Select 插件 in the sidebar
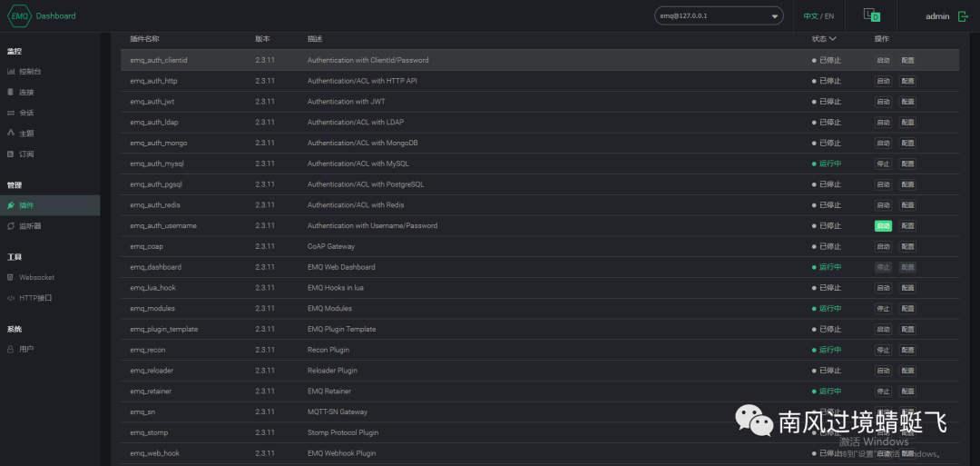Screen dimensions: 980x466 [x=50, y=205]
